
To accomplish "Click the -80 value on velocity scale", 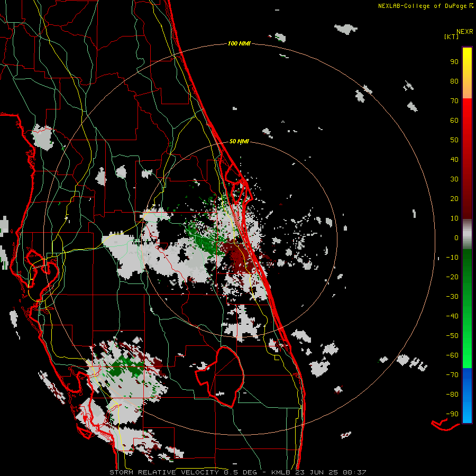I will (452, 395).
